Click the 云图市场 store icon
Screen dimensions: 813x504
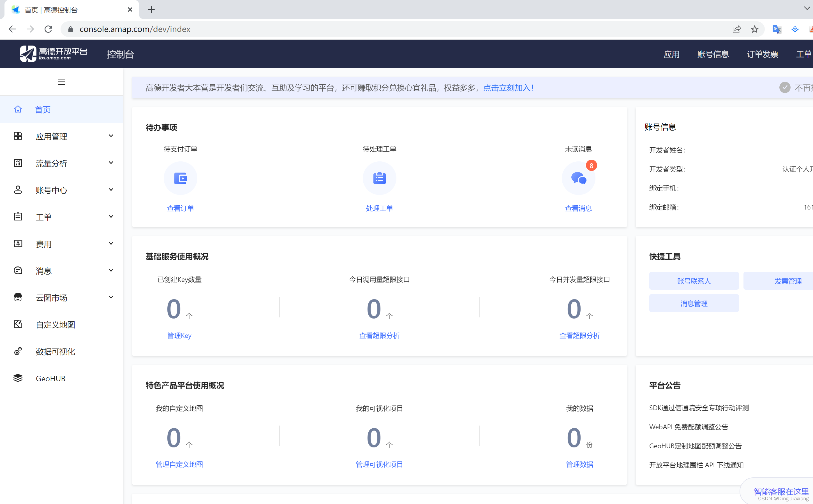[18, 297]
